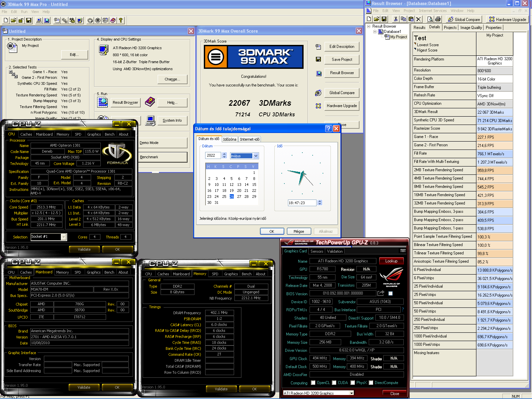532x399 pixels.
Task: Click Print Preview icon in Result Browser toolbar
Action: [x=430, y=19]
